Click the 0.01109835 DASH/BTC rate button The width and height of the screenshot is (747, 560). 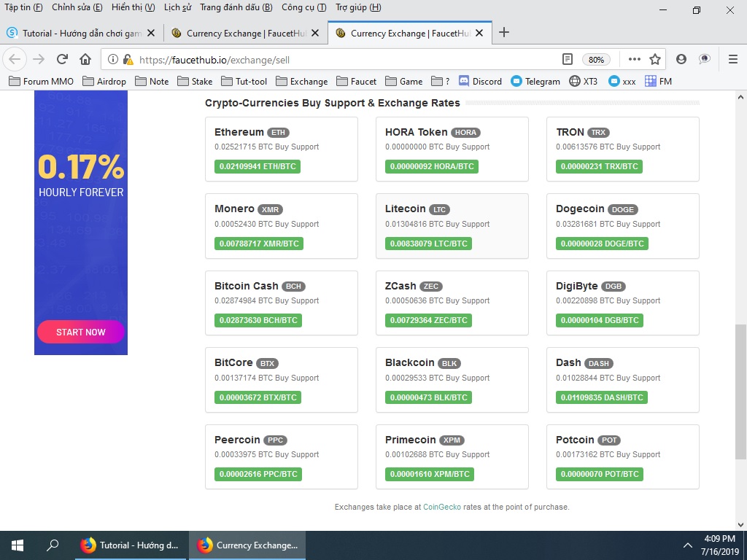pos(602,397)
